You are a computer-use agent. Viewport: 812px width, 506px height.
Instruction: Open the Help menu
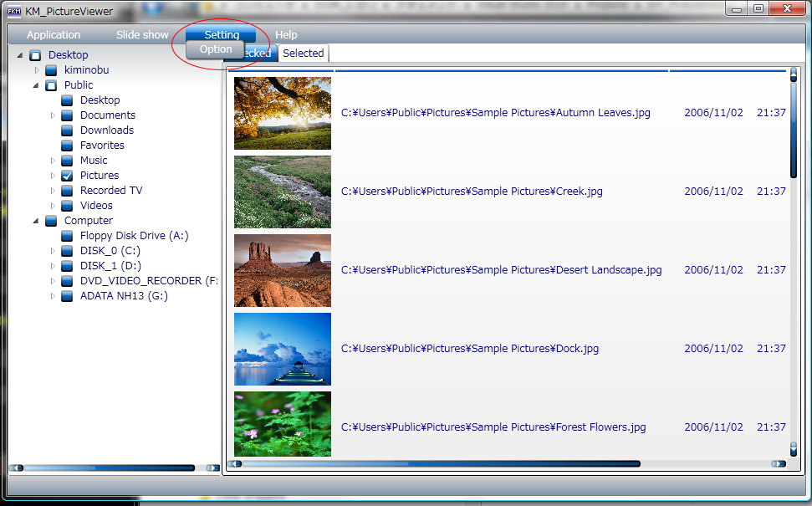286,35
